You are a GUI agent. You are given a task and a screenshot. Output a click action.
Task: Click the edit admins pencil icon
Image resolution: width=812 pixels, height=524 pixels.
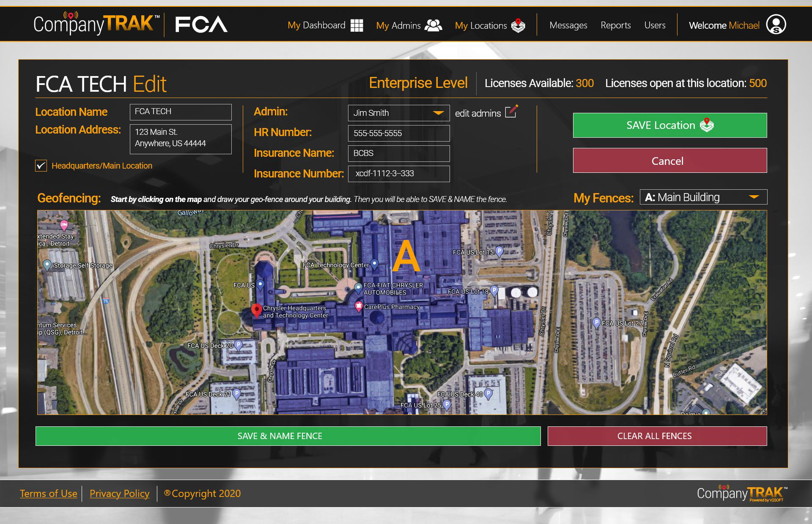[x=512, y=111]
